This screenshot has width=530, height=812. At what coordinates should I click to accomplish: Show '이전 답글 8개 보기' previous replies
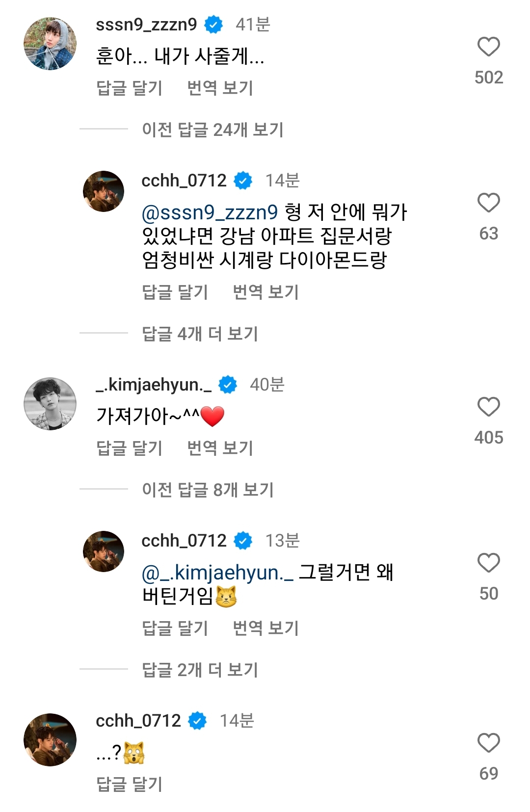click(x=208, y=489)
